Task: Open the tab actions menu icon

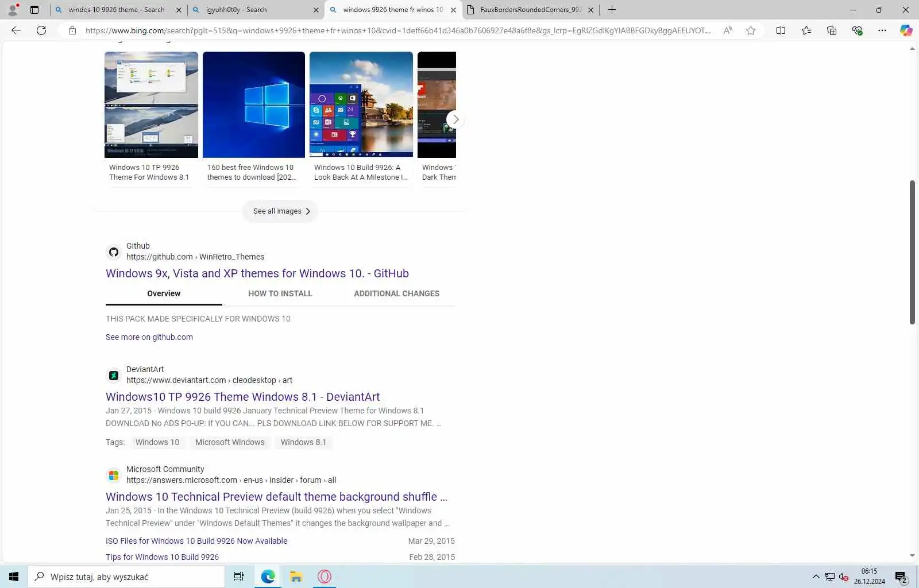Action: (34, 10)
